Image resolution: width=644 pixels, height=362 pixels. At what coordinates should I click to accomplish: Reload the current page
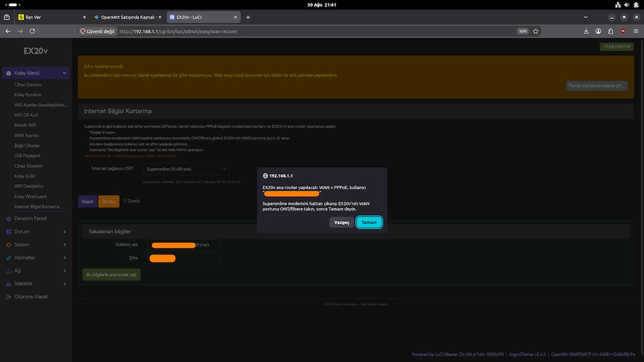coord(32,31)
